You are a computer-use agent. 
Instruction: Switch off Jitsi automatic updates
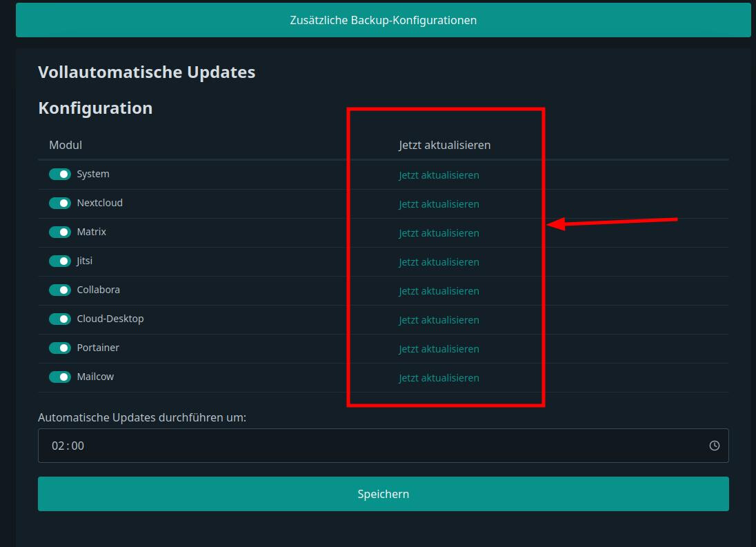pyautogui.click(x=60, y=261)
